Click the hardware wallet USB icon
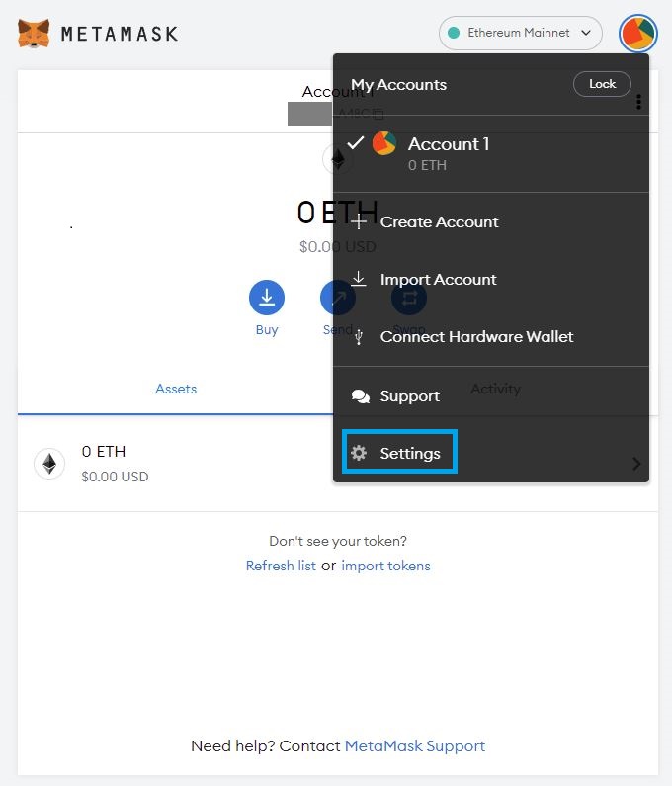This screenshot has width=672, height=786. tap(359, 336)
